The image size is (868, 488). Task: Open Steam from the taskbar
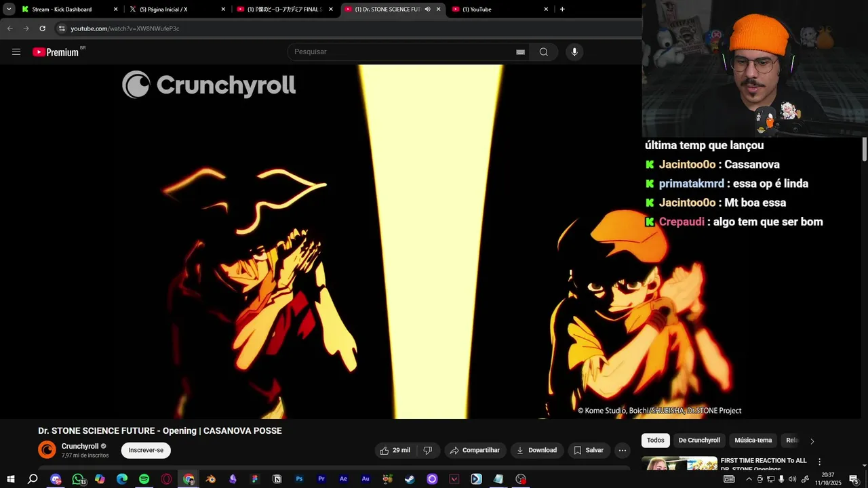[x=410, y=479]
